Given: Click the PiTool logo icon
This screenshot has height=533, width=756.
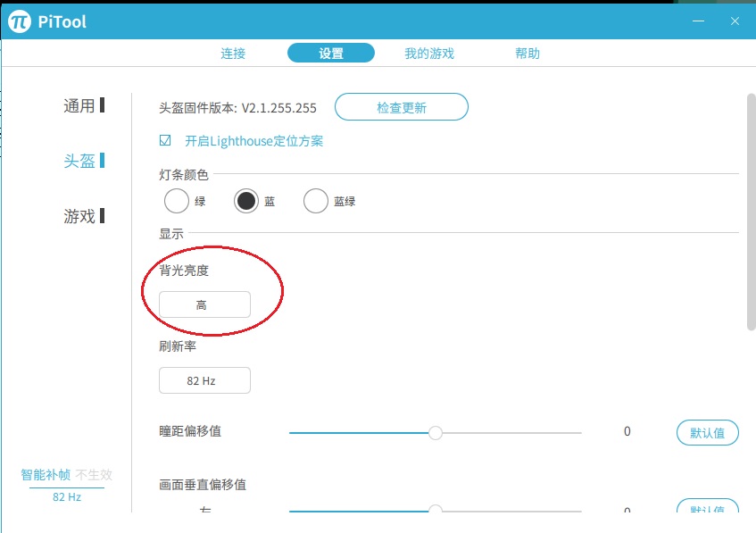Looking at the screenshot, I should pyautogui.click(x=20, y=21).
